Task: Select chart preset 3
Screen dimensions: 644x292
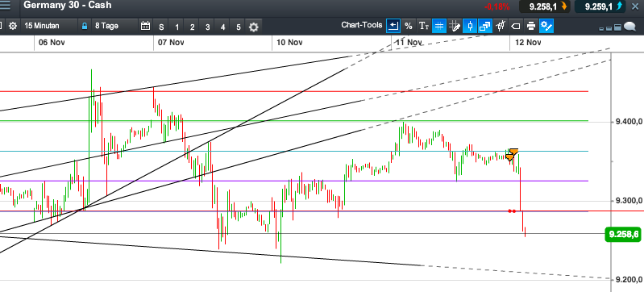Action: tap(208, 27)
